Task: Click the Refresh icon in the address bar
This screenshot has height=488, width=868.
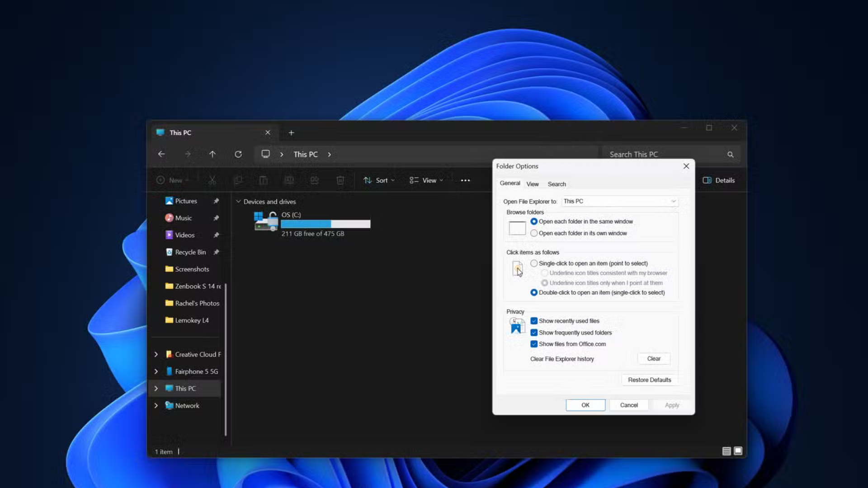Action: tap(238, 154)
